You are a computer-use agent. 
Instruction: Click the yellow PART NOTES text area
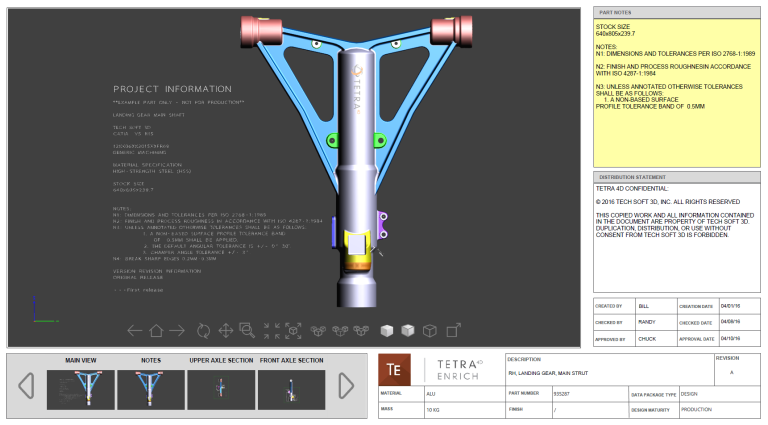click(677, 93)
